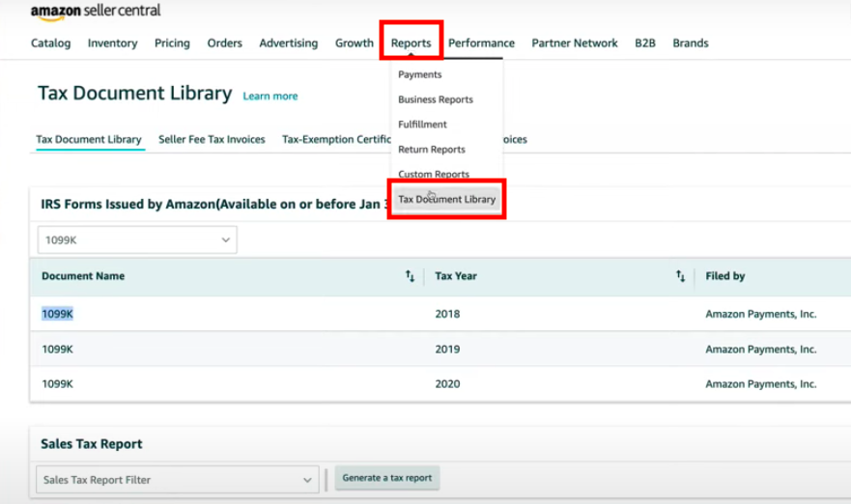851x504 pixels.
Task: Open the 2018 1099K document
Action: point(57,314)
